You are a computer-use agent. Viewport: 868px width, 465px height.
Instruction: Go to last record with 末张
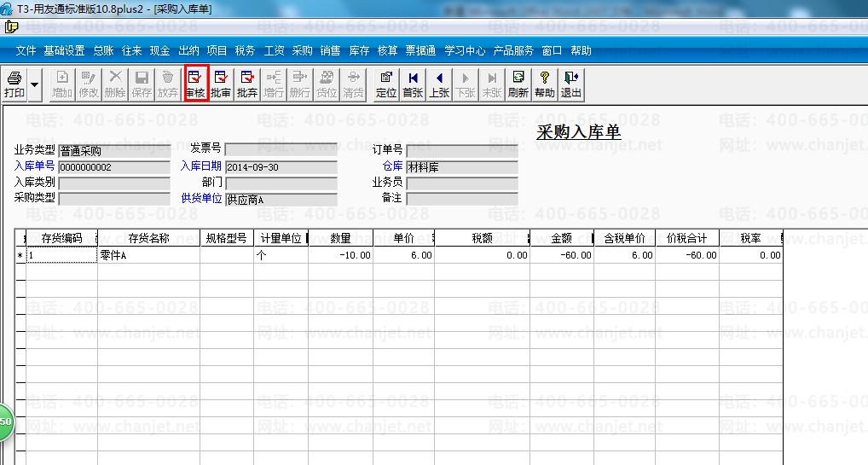click(x=492, y=84)
